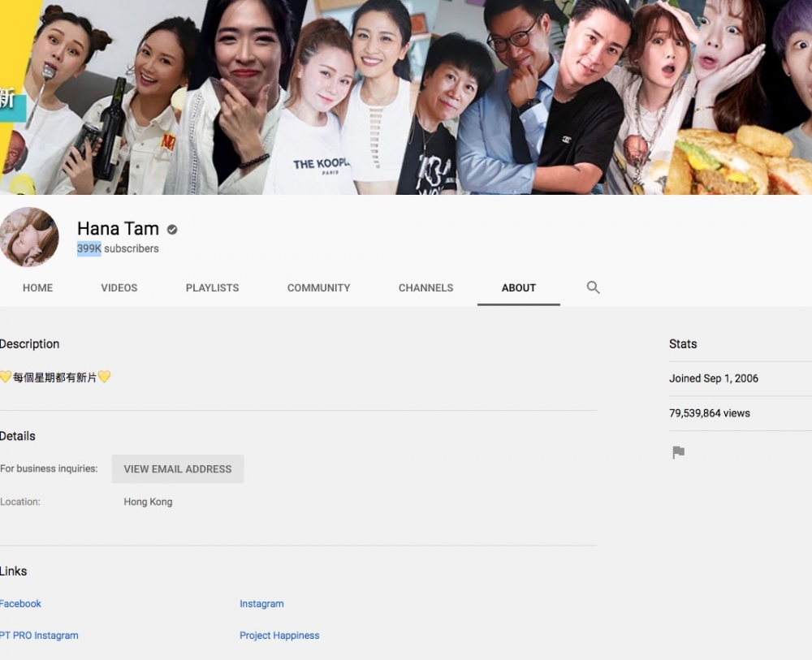Open the Hana Tam channel avatar
Image resolution: width=812 pixels, height=660 pixels.
[29, 237]
